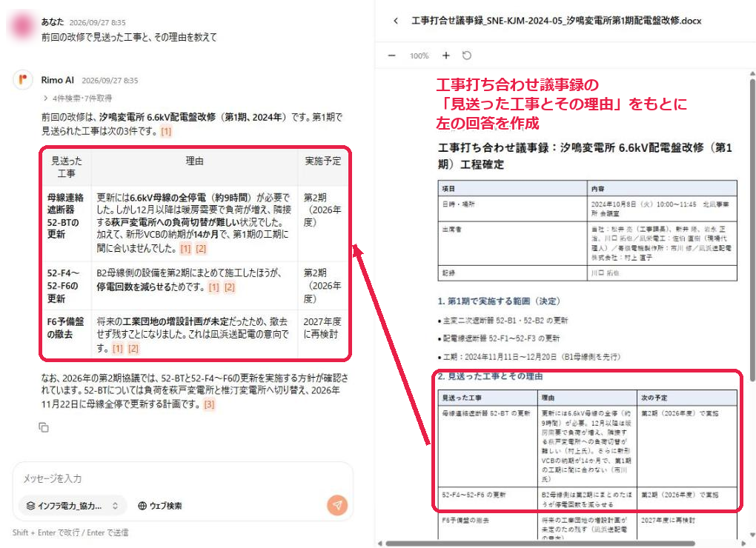This screenshot has width=756, height=548.
Task: Click the 見送った工事 header in the answer table
Action: tap(67, 167)
